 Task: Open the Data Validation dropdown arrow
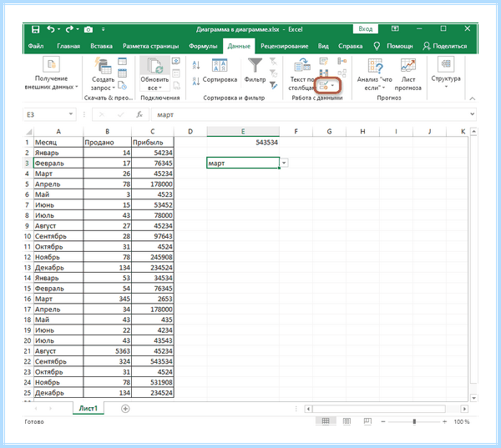click(x=332, y=85)
